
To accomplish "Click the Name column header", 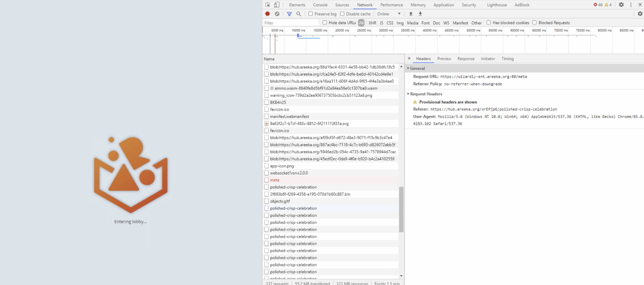I will (333, 59).
